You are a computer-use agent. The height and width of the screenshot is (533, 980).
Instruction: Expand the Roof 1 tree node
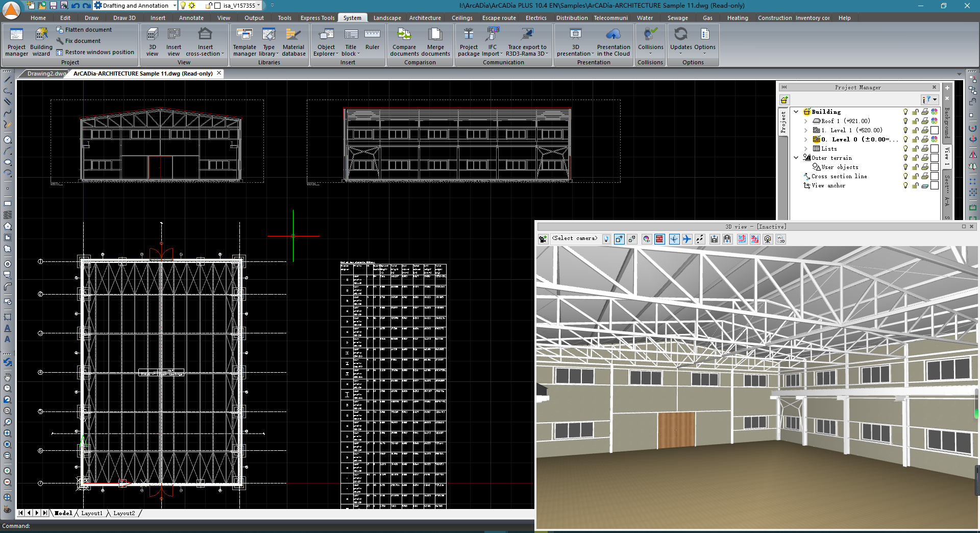(806, 121)
